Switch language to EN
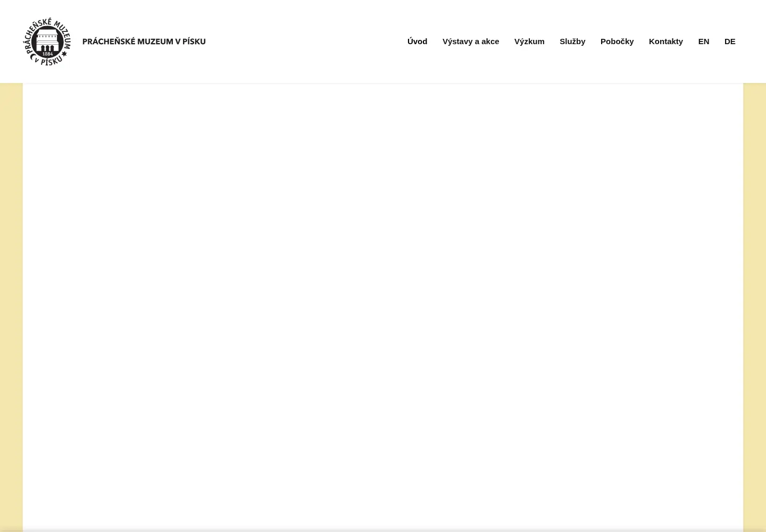Viewport: 766px width, 532px height. coord(704,41)
